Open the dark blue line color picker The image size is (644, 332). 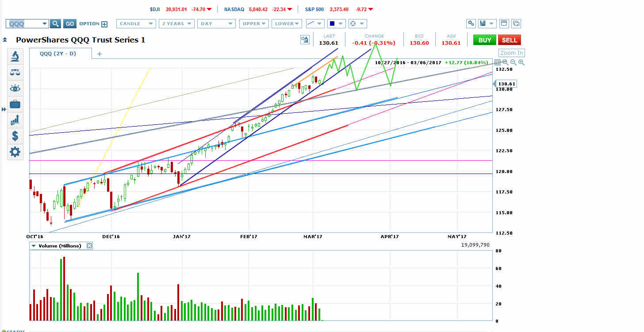[x=337, y=24]
